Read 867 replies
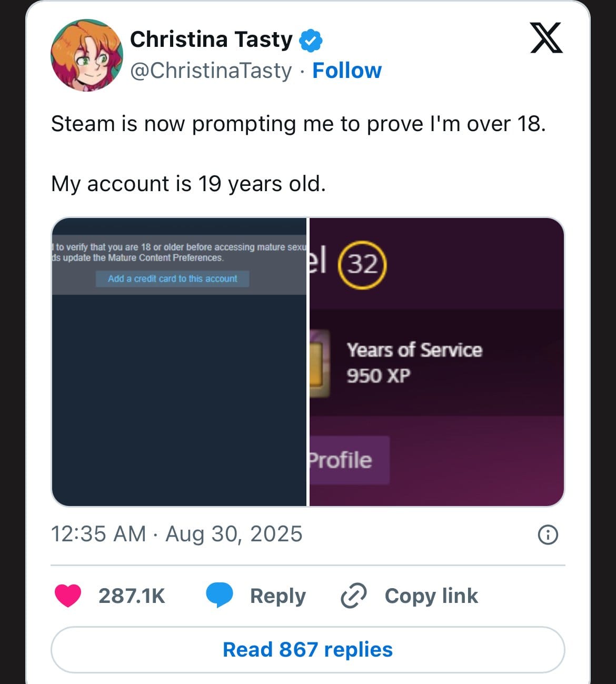Viewport: 616px width, 684px height. (x=307, y=650)
